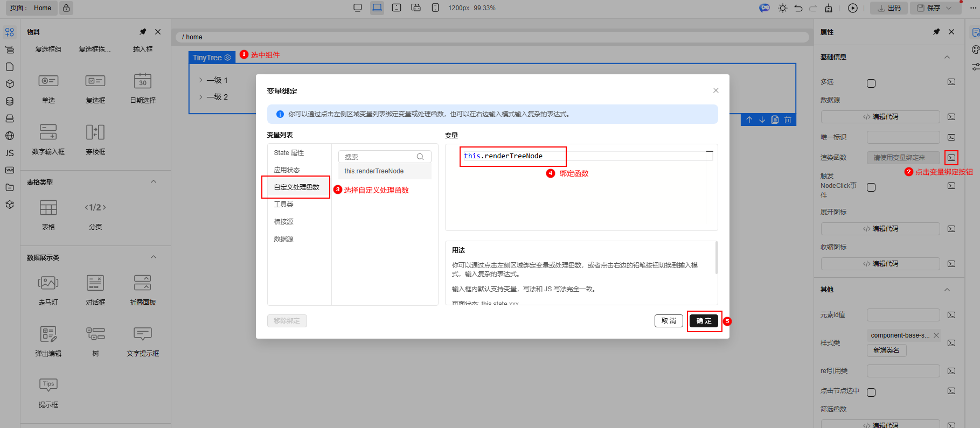980x428 pixels.
Task: Click variable binding icon for multi-select property
Action: (951, 82)
